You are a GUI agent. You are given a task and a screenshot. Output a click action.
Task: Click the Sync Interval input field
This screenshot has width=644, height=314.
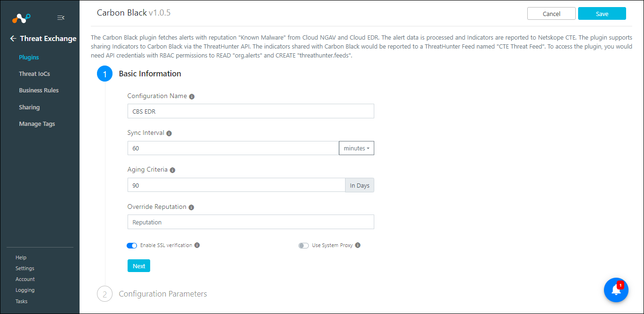pyautogui.click(x=233, y=148)
